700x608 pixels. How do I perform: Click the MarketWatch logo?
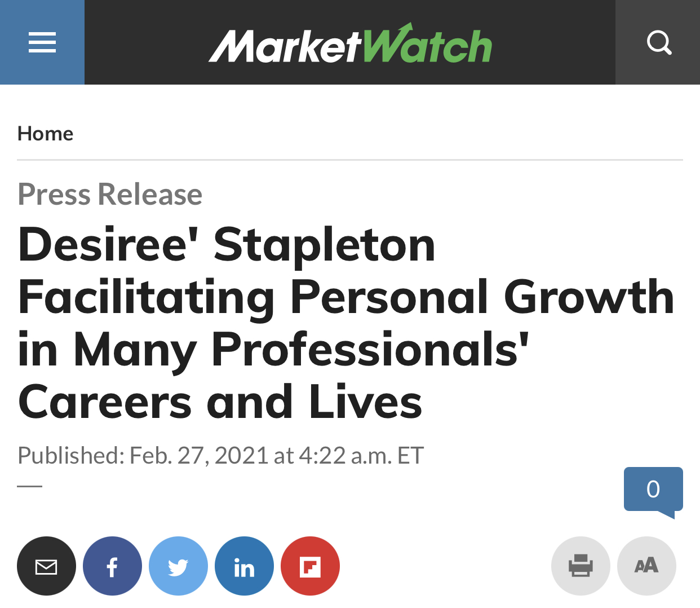click(350, 43)
